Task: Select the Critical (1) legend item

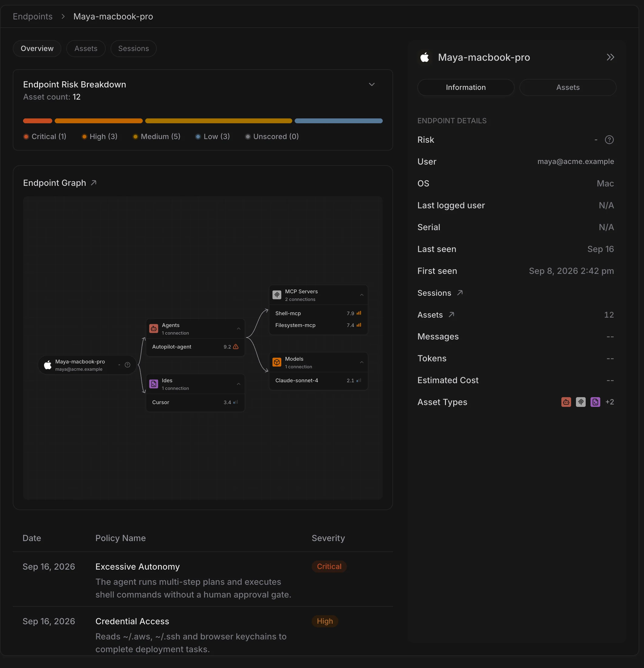Action: point(45,137)
